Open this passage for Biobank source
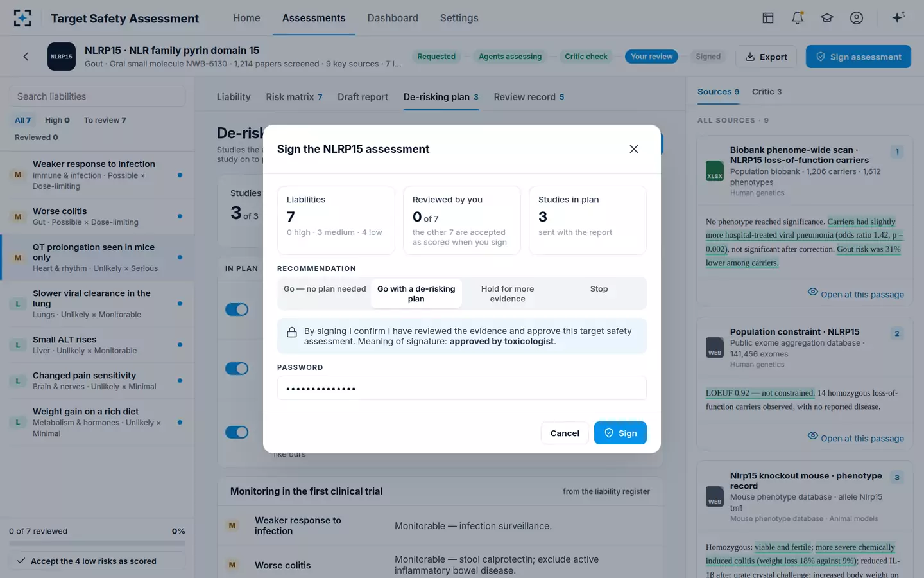This screenshot has height=578, width=924. [x=855, y=294]
